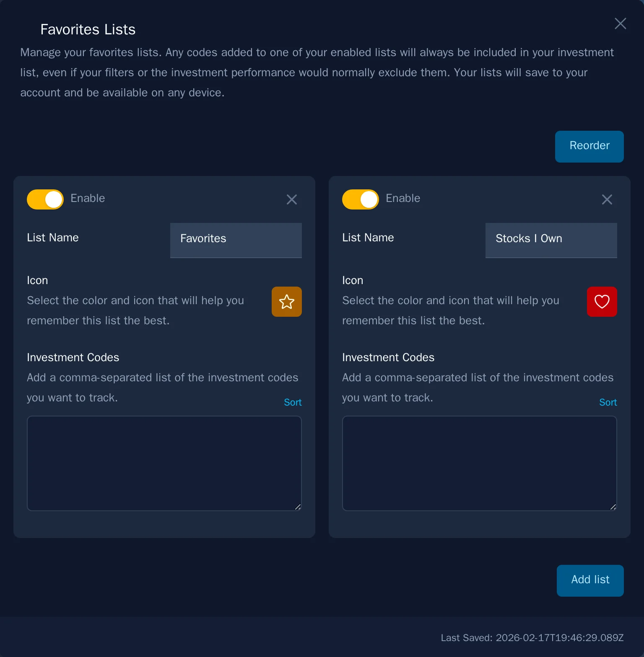644x657 pixels.
Task: Focus the Favorites list name field
Action: click(236, 240)
